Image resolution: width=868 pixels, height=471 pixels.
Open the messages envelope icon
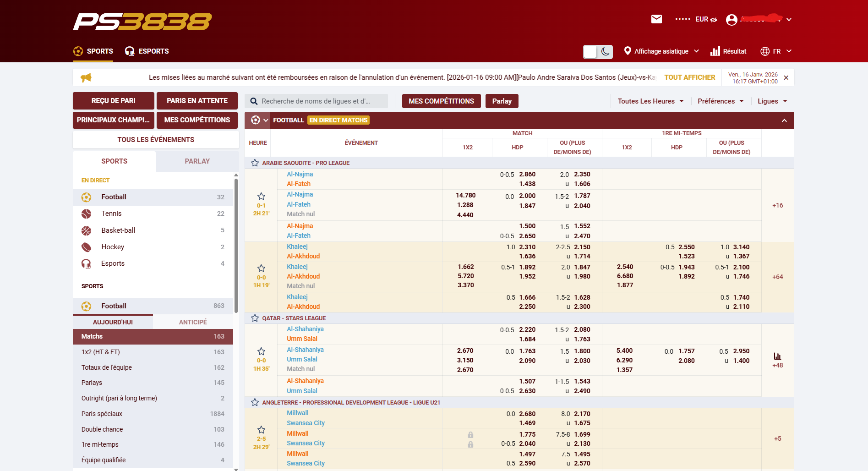pos(656,19)
